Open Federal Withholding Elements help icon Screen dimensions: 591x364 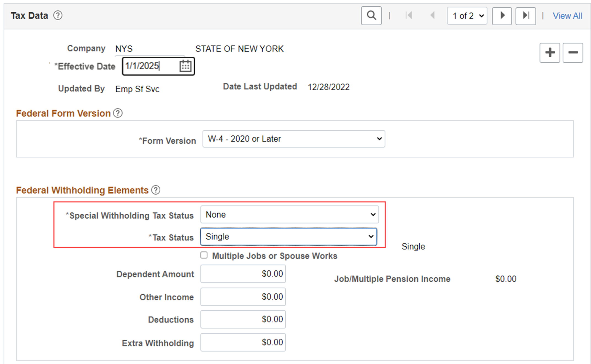click(x=156, y=190)
